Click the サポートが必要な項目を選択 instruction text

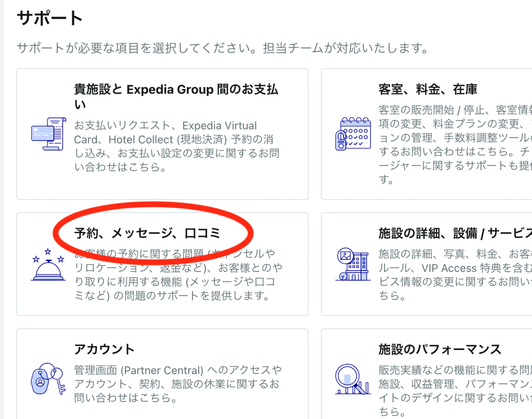click(x=222, y=48)
